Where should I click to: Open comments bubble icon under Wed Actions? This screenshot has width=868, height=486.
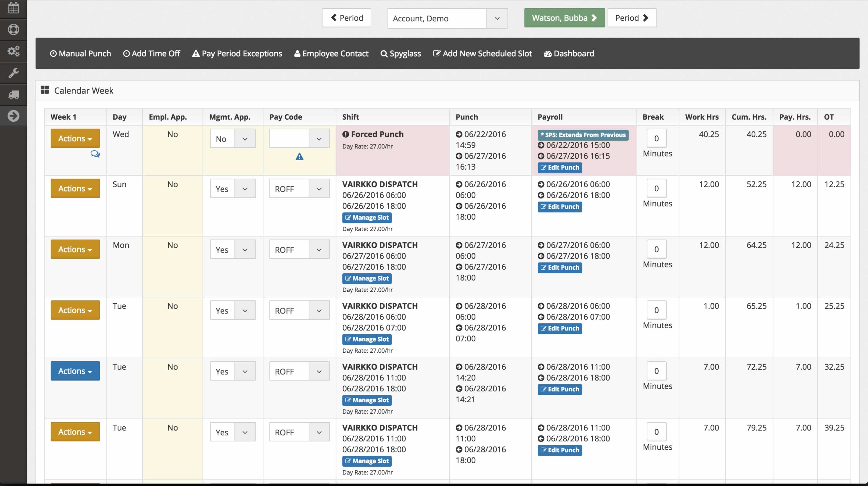[95, 154]
